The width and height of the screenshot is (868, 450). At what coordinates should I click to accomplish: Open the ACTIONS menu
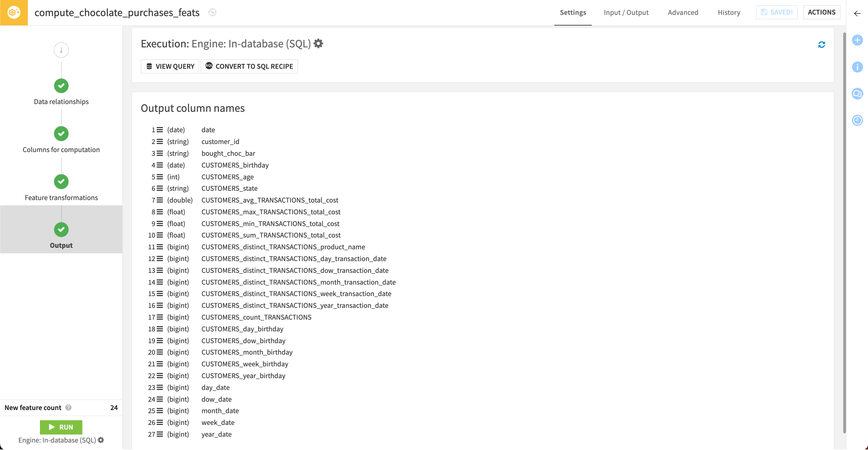tap(822, 12)
